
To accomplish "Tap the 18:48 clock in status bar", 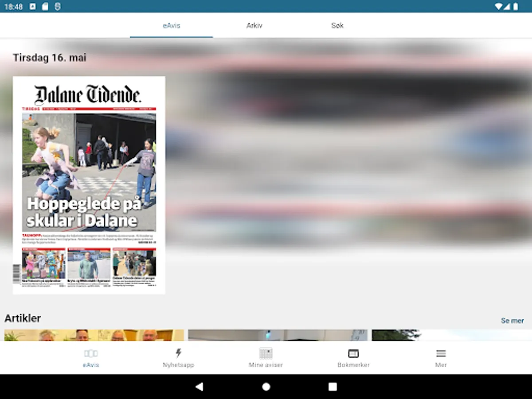I will tap(14, 7).
